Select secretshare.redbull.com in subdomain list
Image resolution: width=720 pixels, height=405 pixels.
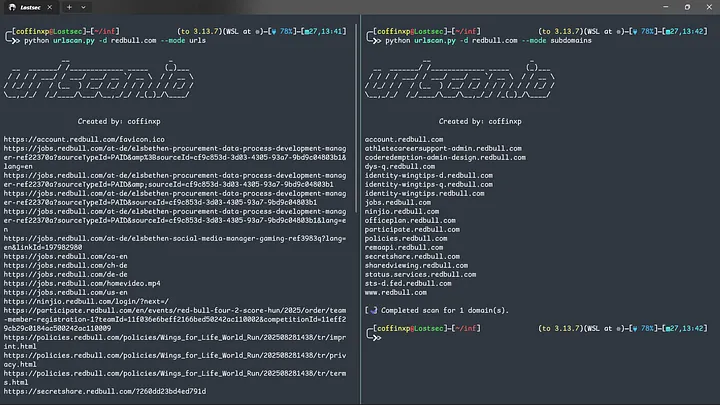click(x=412, y=256)
